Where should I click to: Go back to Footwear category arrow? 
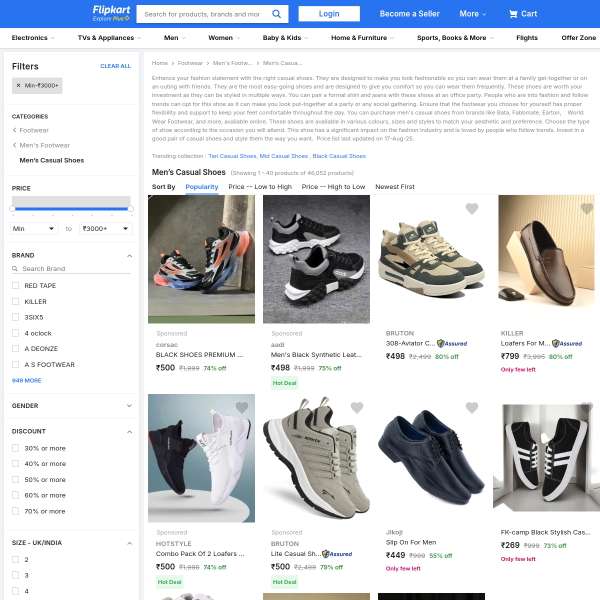(x=15, y=130)
